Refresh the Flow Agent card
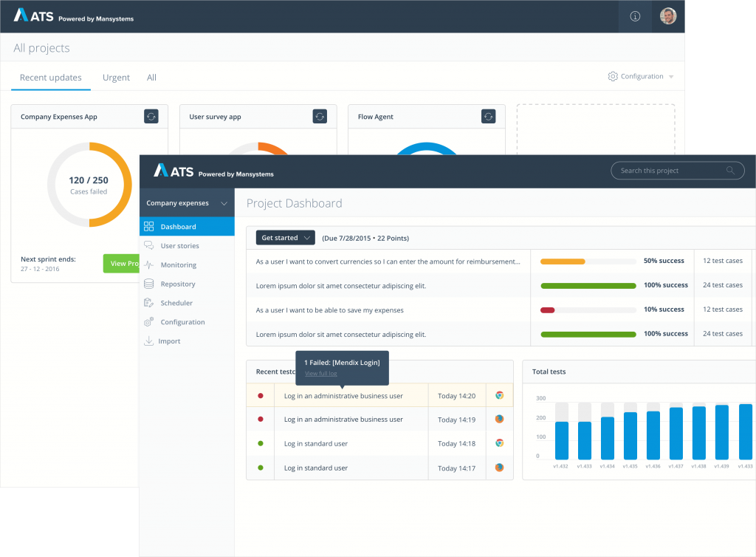This screenshot has width=756, height=557. click(488, 117)
